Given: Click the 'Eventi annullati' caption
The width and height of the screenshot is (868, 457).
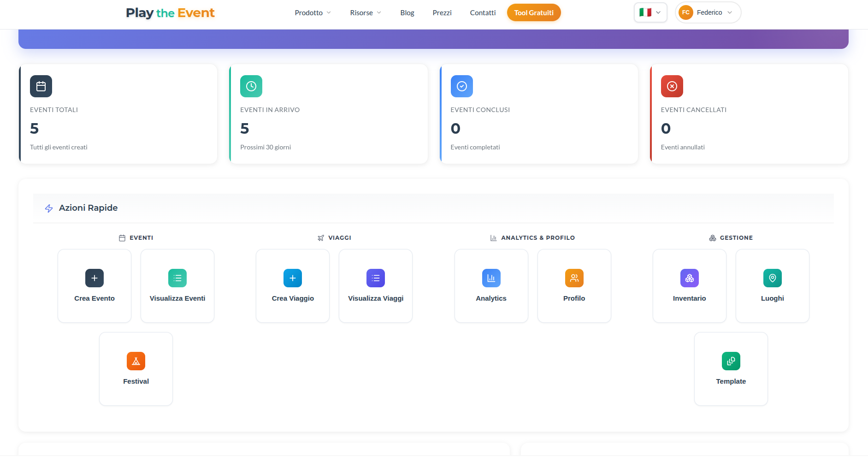Looking at the screenshot, I should pos(683,147).
